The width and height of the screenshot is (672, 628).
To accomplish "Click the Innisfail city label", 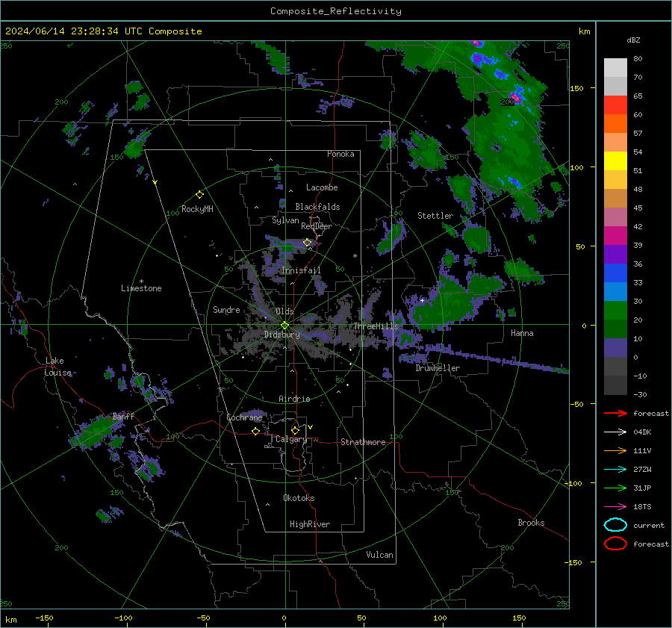I will 301,270.
